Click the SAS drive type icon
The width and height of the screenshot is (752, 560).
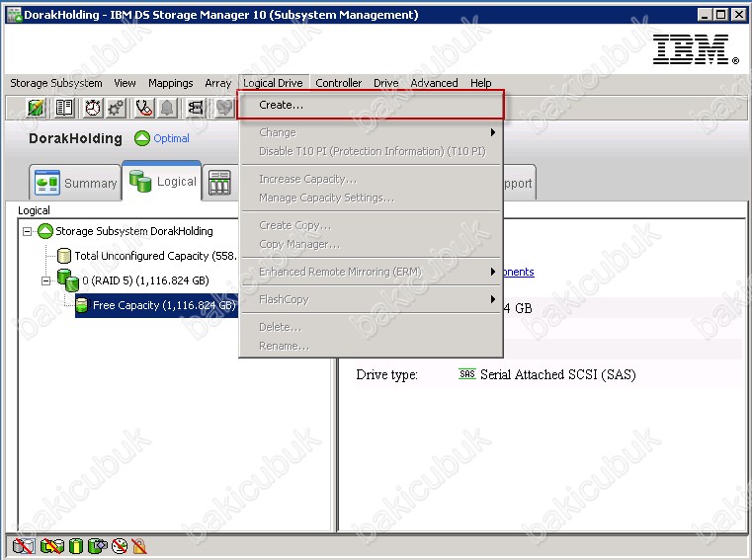click(467, 374)
